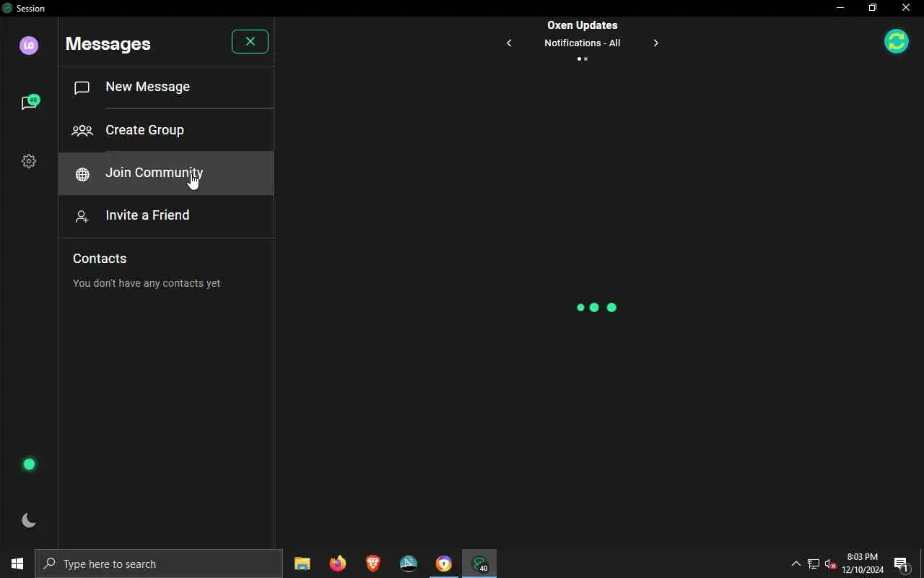Open Session app on taskbar
Image resolution: width=924 pixels, height=578 pixels.
point(479,564)
